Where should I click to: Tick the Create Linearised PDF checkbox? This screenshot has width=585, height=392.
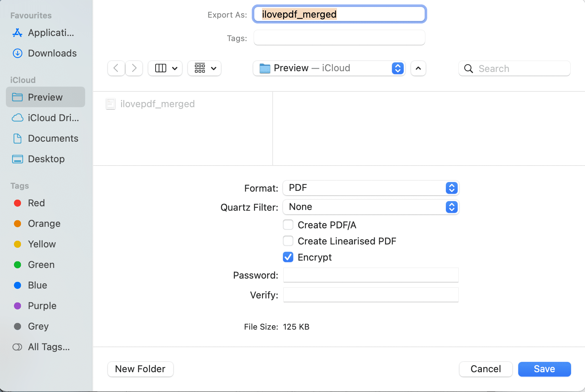click(x=288, y=241)
